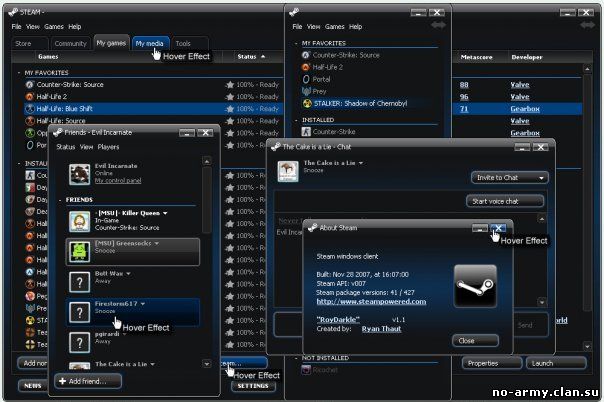Open Killer Queen friend dropdown arrow
604x402 pixels.
165,213
